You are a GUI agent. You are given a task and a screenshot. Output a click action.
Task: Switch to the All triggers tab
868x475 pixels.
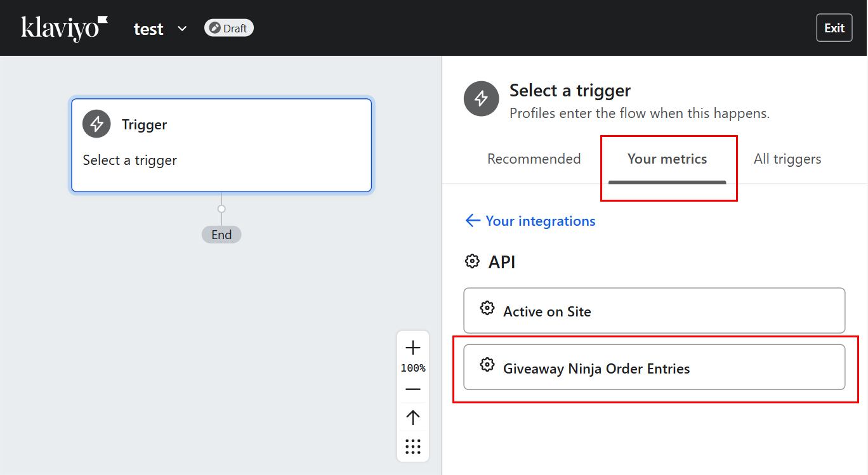coord(787,159)
